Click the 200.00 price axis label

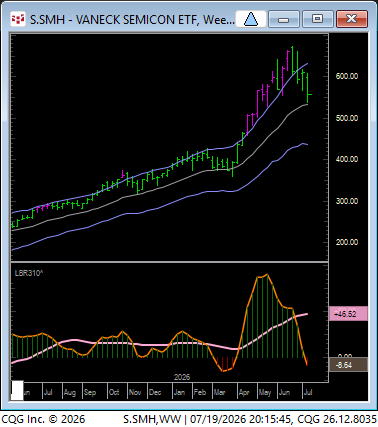347,242
